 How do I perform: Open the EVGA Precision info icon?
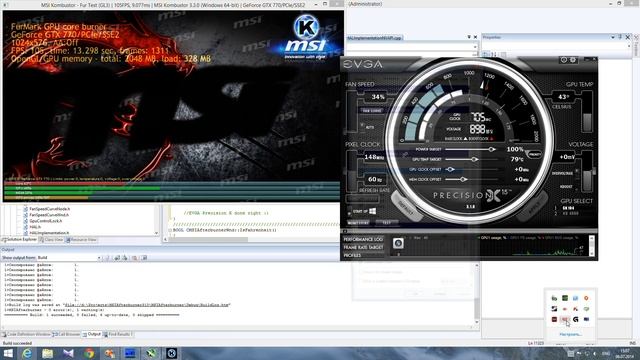click(x=564, y=60)
